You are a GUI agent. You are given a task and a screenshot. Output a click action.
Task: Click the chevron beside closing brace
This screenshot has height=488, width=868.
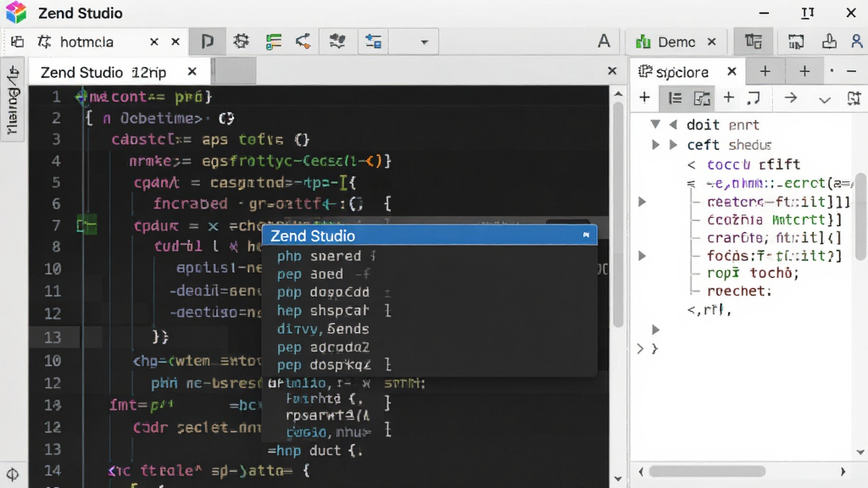click(x=641, y=348)
